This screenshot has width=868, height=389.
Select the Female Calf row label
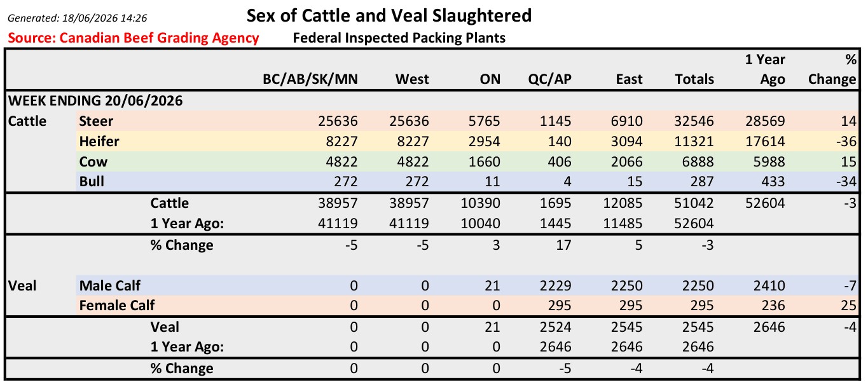(117, 306)
